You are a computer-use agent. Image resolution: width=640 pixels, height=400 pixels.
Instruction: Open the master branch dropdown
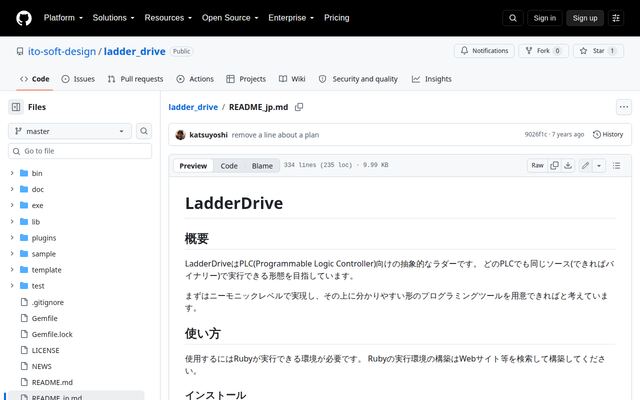(70, 131)
